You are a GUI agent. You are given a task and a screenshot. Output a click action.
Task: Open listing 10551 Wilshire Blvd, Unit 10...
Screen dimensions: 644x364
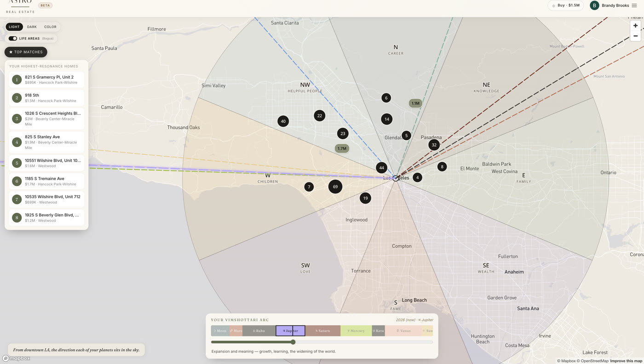[46, 163]
